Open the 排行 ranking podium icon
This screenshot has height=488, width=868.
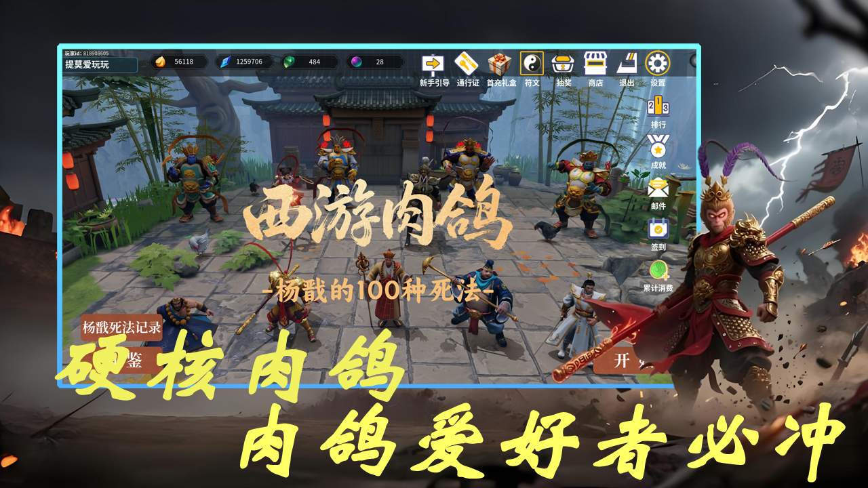[658, 107]
